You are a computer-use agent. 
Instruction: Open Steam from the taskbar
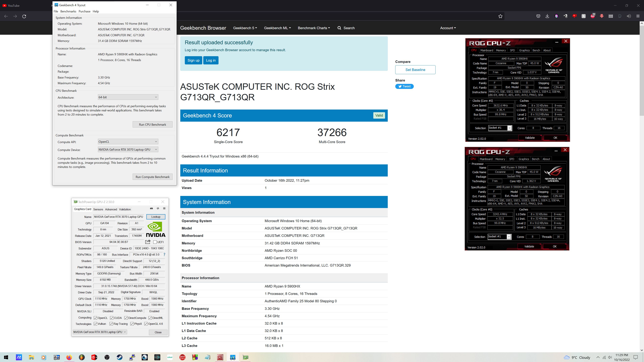click(x=120, y=357)
